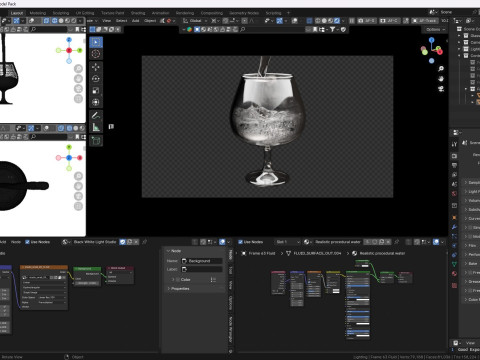Pin the material in water node editor
480x360 pixels.
pos(397,242)
